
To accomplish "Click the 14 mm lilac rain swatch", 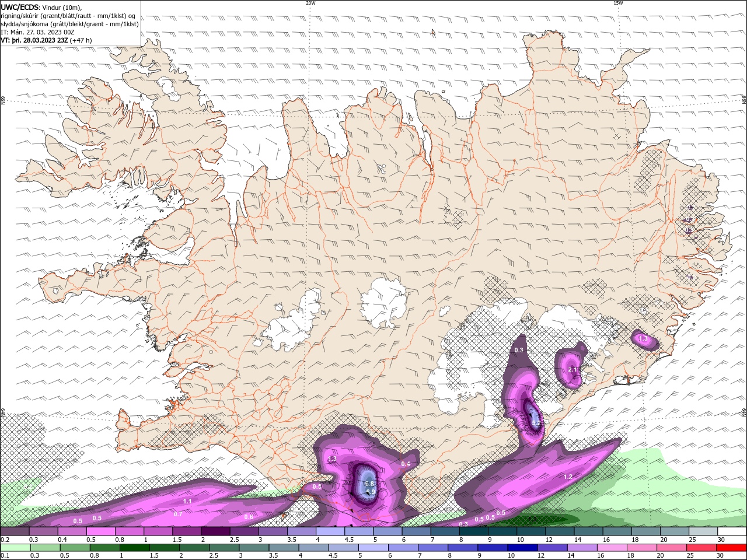I will 582,548.
